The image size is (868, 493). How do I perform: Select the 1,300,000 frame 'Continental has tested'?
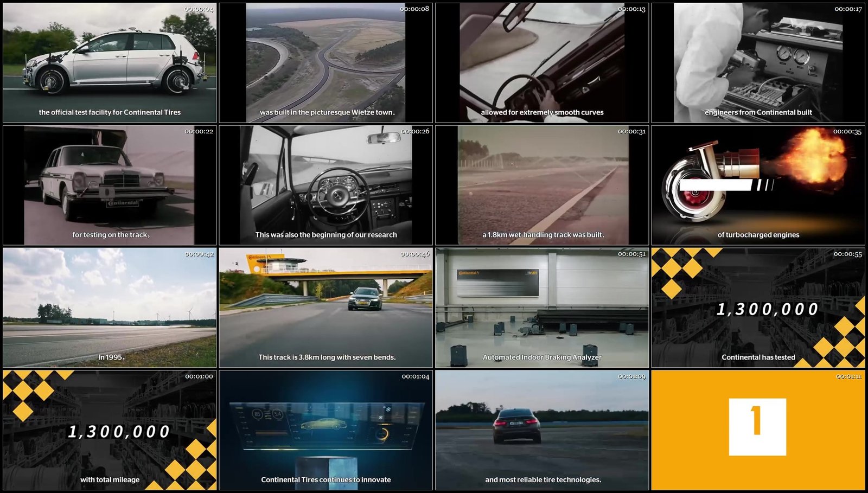758,308
